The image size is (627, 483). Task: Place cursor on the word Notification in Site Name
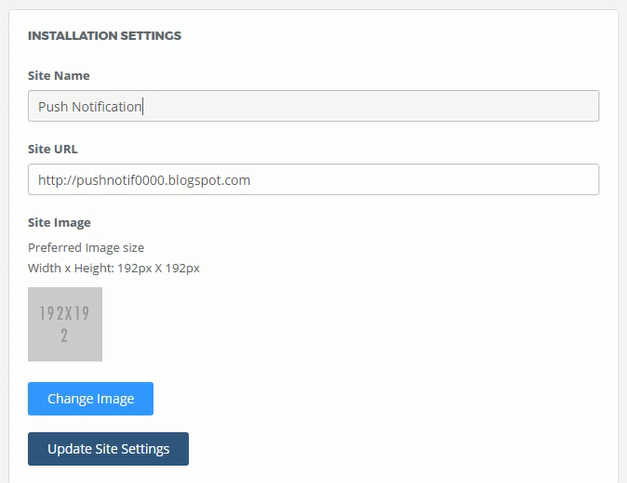[x=107, y=106]
